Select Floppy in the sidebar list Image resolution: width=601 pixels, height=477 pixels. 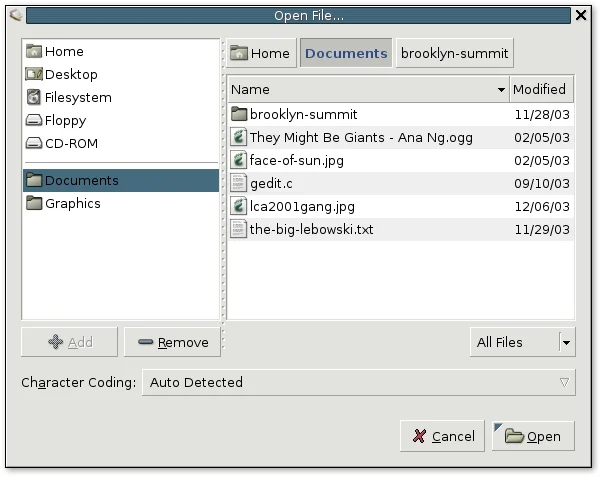click(x=121, y=120)
